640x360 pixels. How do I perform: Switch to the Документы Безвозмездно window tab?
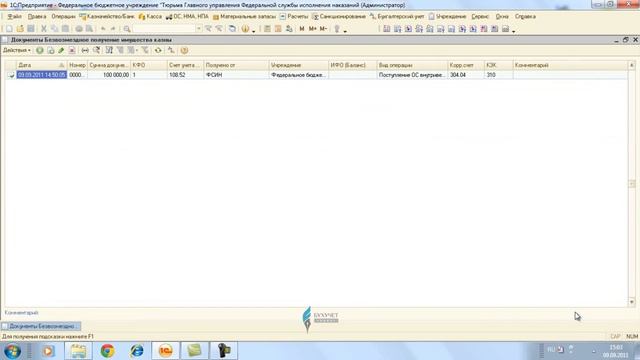point(41,326)
